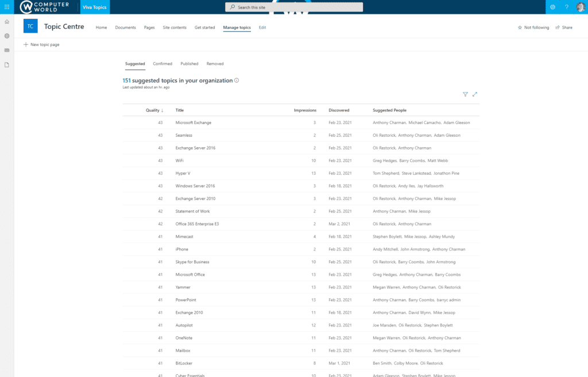Viewport: 588px width, 377px height.
Task: Sort by the Quality column header
Action: 154,110
